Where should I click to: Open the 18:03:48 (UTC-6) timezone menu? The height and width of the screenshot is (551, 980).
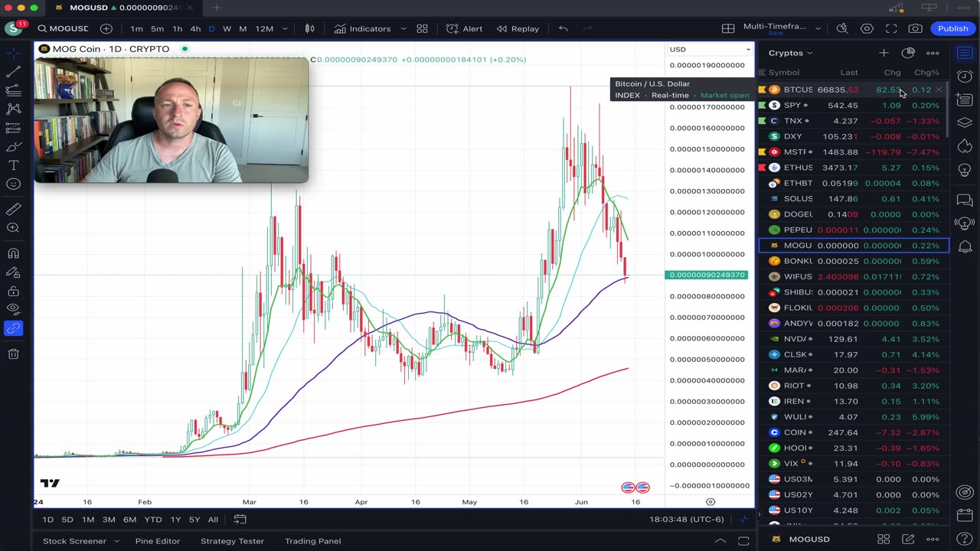(685, 520)
